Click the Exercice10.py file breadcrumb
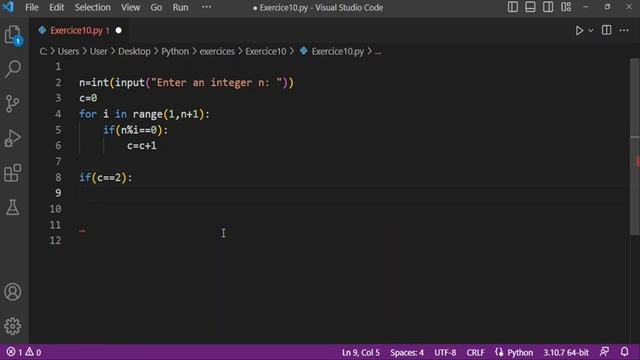The width and height of the screenshot is (640, 360). [x=338, y=51]
